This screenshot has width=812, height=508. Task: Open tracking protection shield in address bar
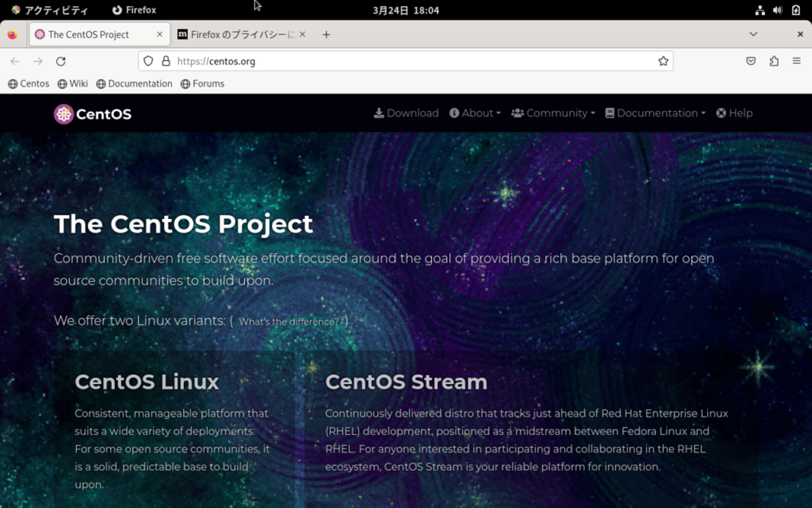point(148,61)
